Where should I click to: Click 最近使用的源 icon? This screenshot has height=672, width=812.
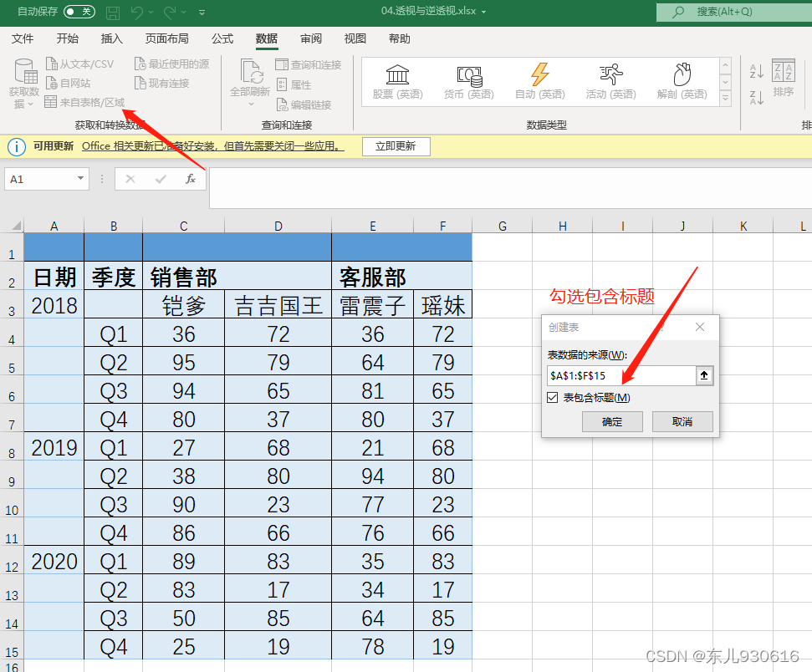[x=140, y=64]
